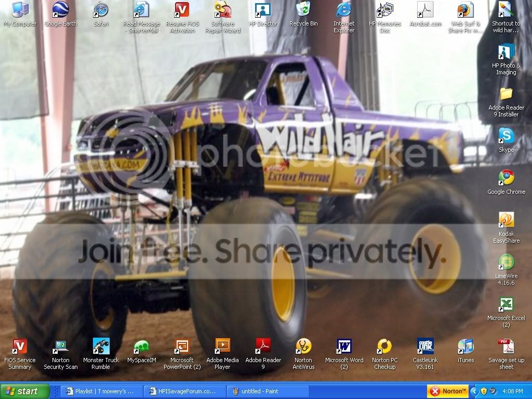Select the Internet Explorer desktop icon
Screen dimensions: 532x399
point(344,18)
